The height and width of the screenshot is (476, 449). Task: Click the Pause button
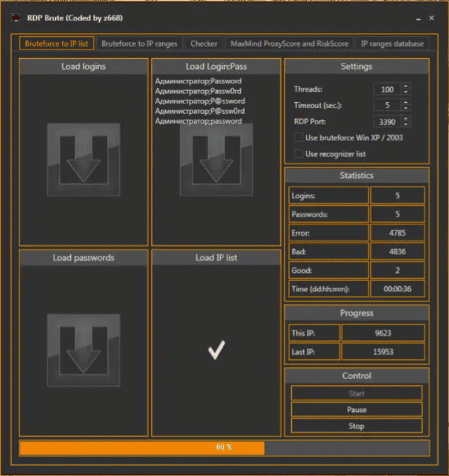coord(356,410)
